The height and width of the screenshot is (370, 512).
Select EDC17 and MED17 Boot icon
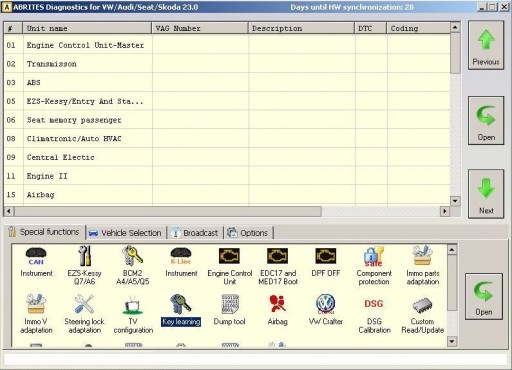(x=278, y=266)
